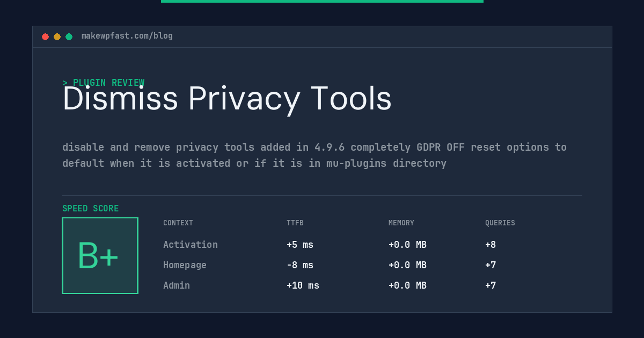
Task: Click the makewpfast.com/blog address text
Action: click(127, 36)
